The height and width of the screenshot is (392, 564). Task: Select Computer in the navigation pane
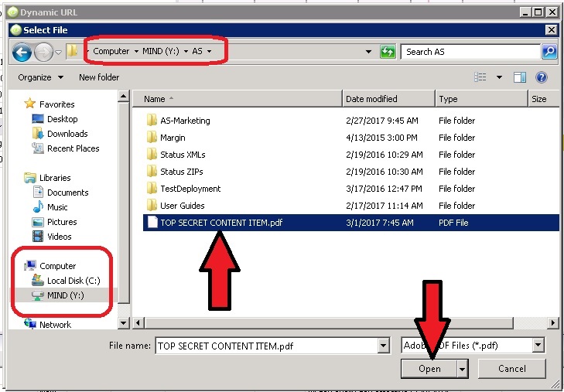tap(50, 266)
